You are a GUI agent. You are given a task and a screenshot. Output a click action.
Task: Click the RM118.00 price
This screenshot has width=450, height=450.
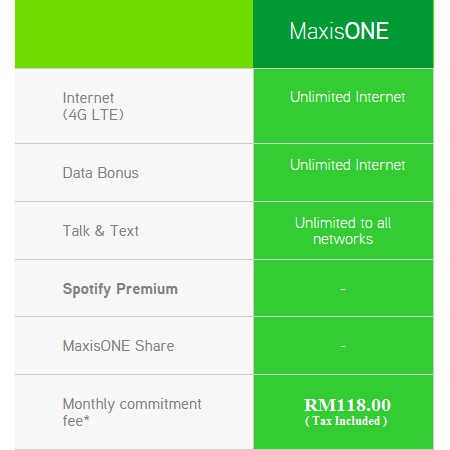pos(347,405)
